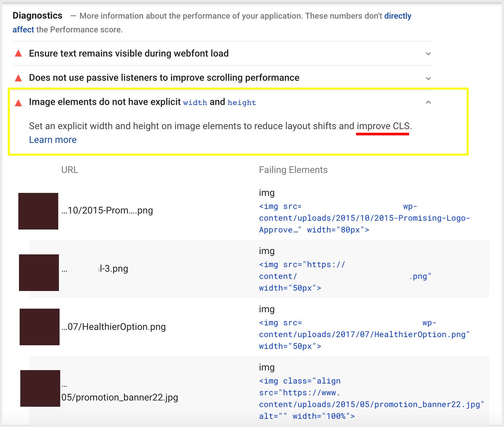The width and height of the screenshot is (504, 427).
Task: Click the URL column header
Action: click(70, 170)
